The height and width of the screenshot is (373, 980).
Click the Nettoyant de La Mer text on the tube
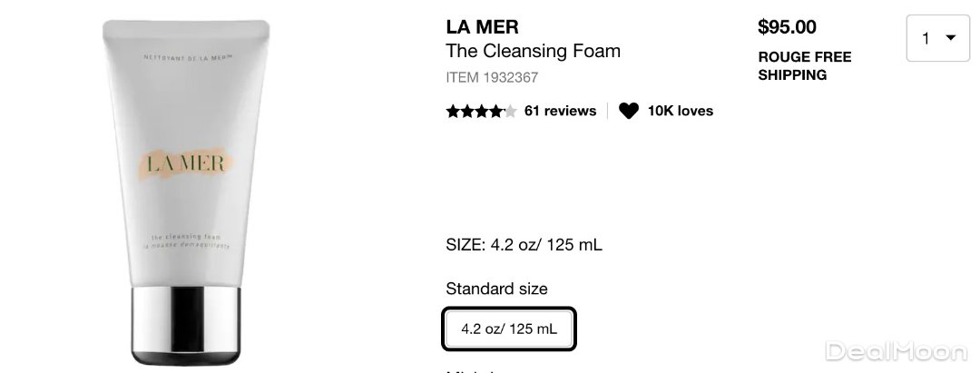(x=188, y=59)
